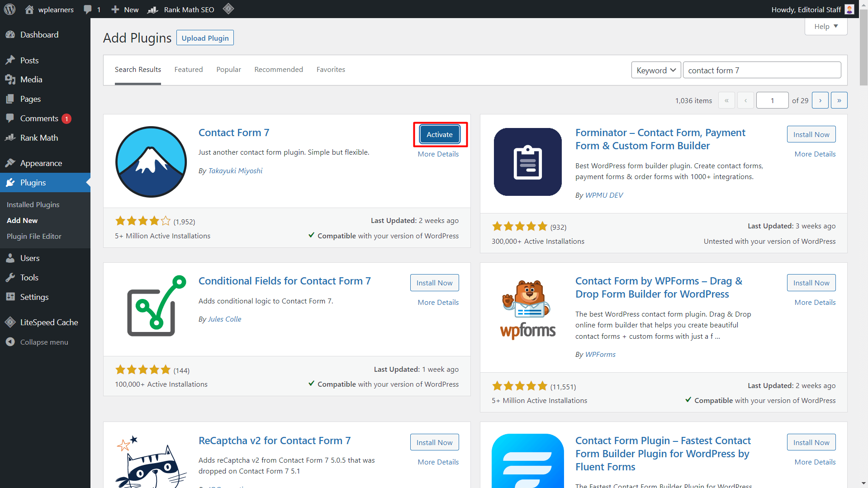Switch to the Featured tab
868x488 pixels.
click(189, 70)
